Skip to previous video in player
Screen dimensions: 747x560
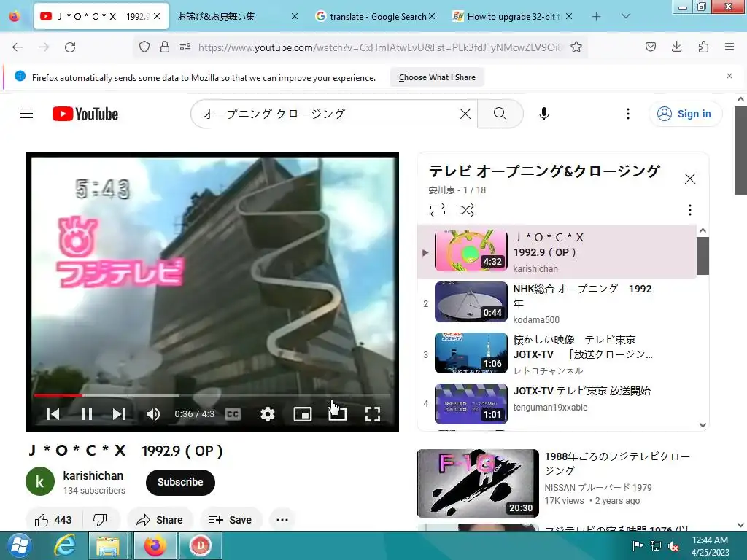point(53,414)
